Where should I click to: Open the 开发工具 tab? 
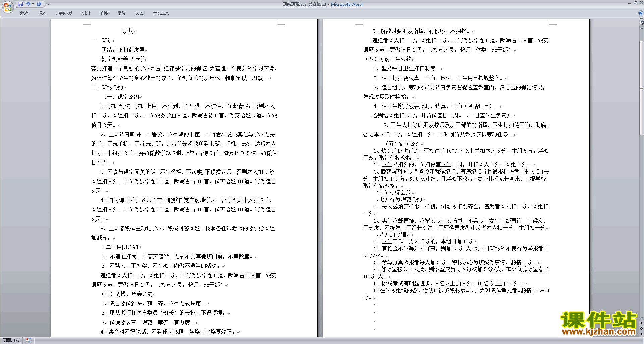tap(161, 13)
